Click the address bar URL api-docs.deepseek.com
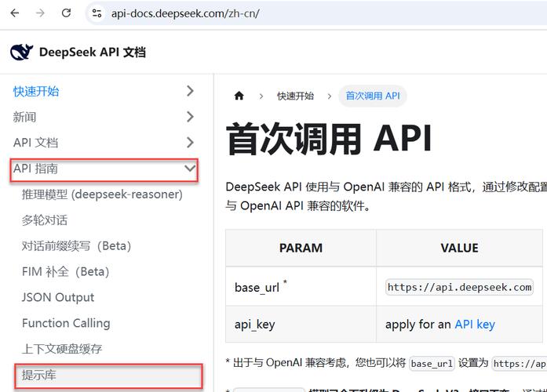 (185, 13)
